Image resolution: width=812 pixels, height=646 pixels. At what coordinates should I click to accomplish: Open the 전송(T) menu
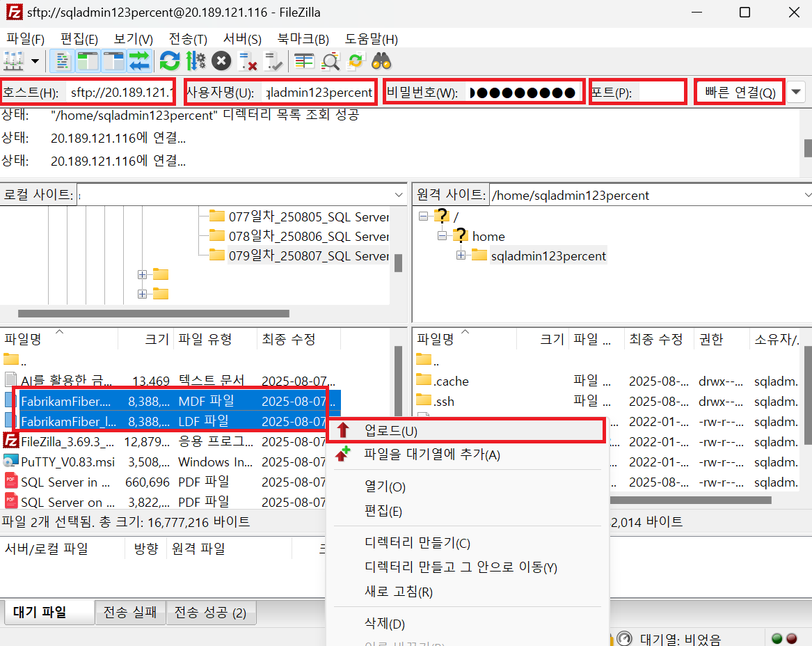pos(188,39)
